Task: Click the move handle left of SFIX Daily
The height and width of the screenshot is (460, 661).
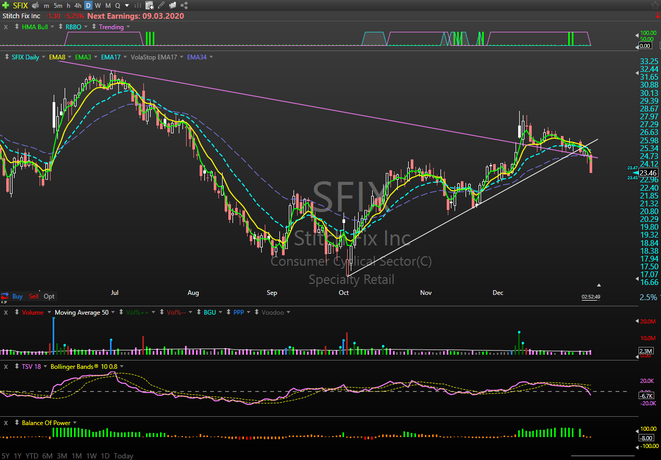Action: pos(7,57)
